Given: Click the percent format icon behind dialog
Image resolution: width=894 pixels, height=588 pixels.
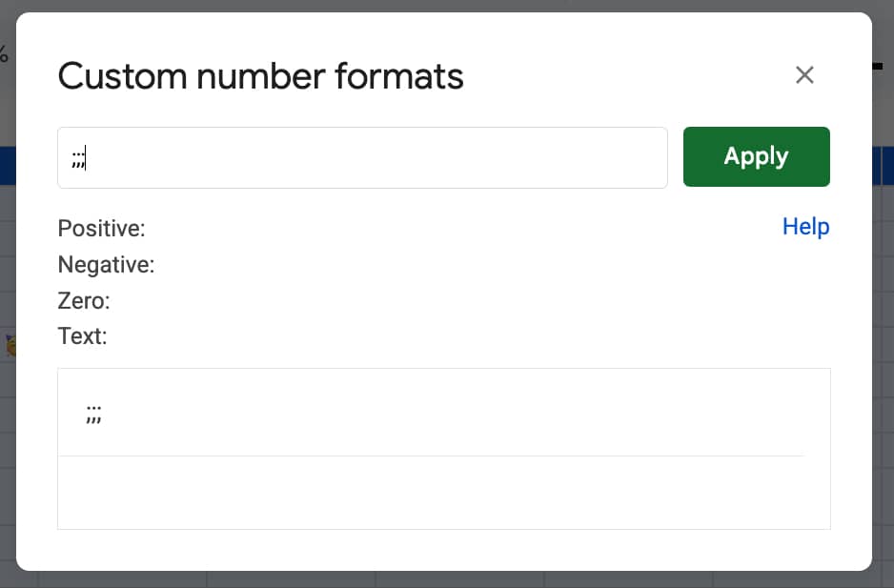Looking at the screenshot, I should (4, 54).
